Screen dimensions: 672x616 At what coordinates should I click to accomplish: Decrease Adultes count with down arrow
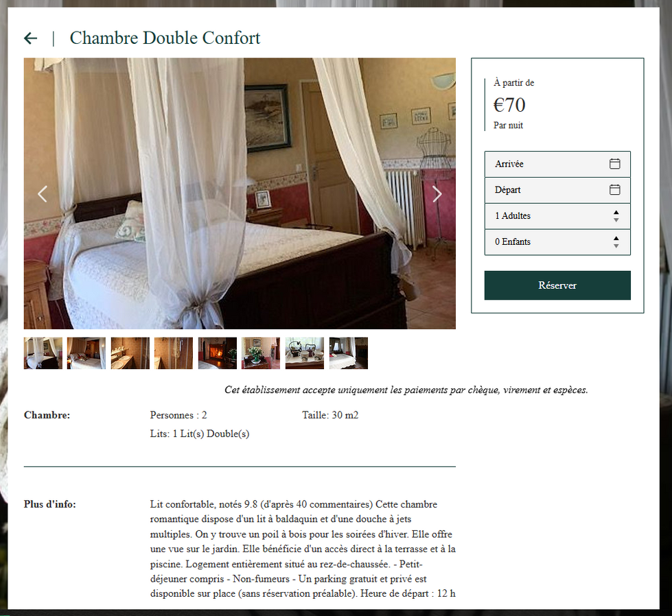point(616,220)
